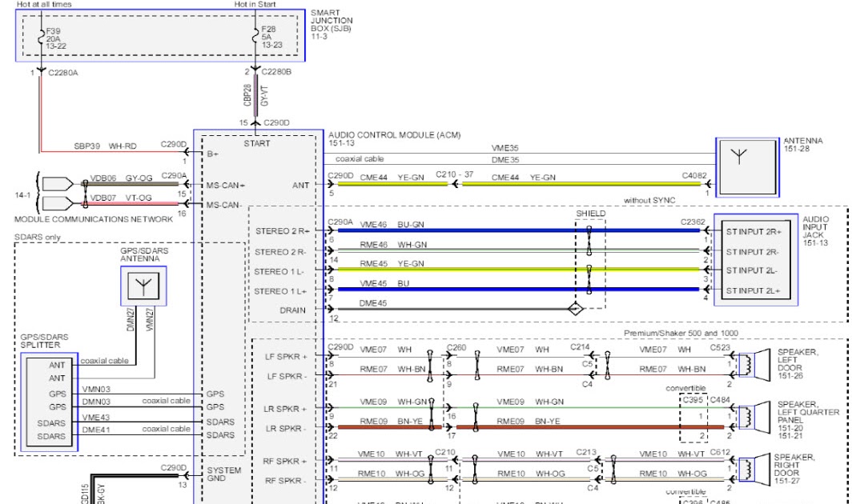The image size is (864, 504).
Task: Click the DRAIN pin label
Action: (292, 310)
